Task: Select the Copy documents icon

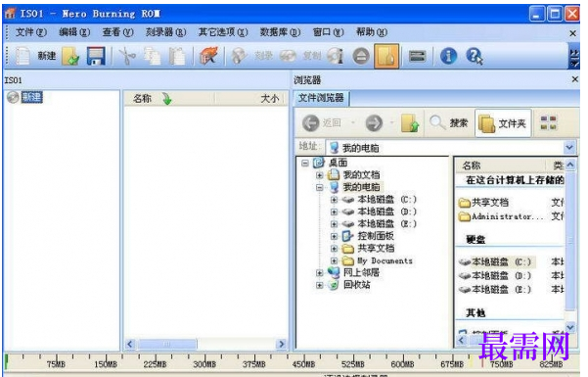Action: tap(152, 57)
